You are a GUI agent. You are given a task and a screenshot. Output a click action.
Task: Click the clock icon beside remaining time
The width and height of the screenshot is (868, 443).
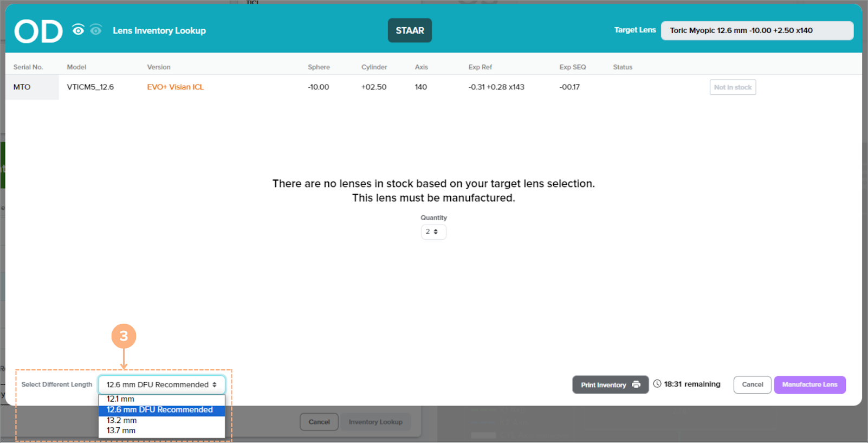point(657,384)
